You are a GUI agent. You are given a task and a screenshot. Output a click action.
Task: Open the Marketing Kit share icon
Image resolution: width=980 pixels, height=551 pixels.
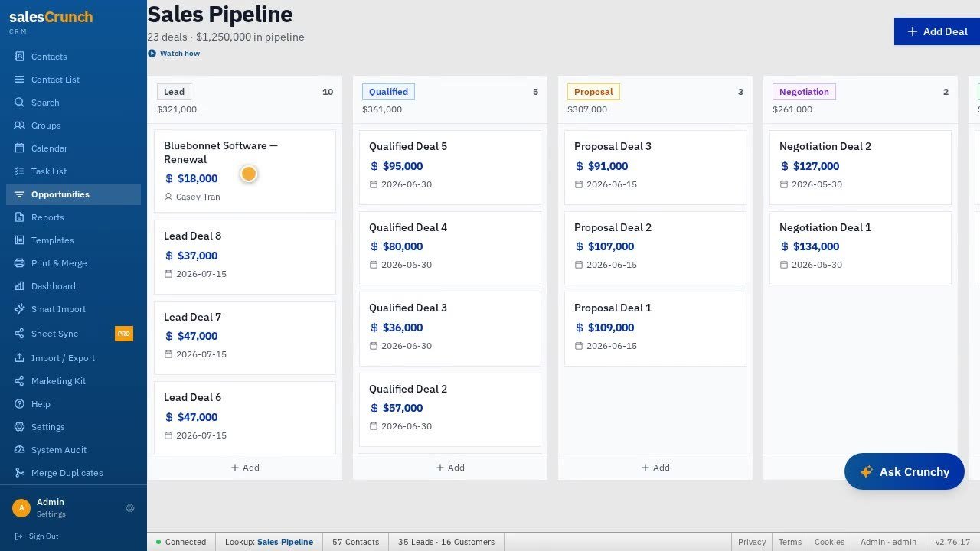tap(19, 381)
